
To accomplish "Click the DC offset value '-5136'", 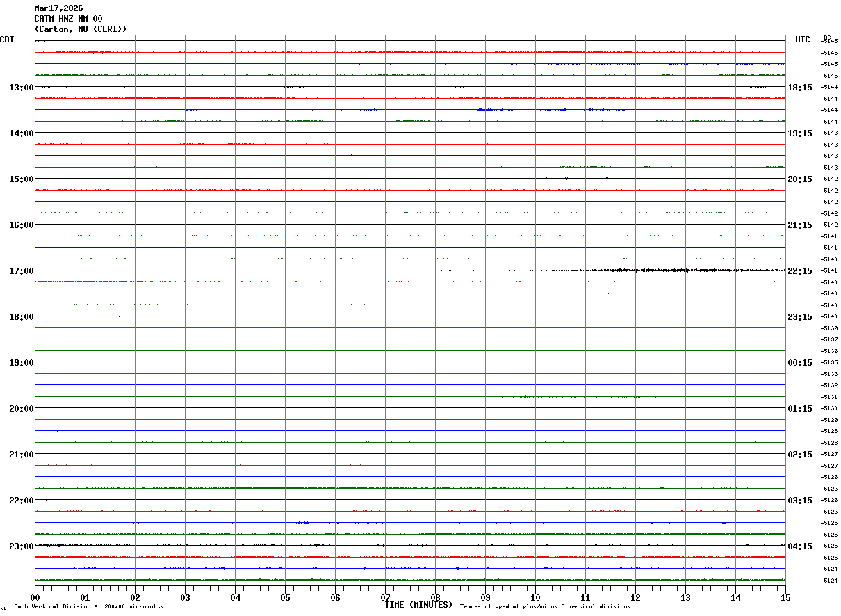I will tap(829, 351).
